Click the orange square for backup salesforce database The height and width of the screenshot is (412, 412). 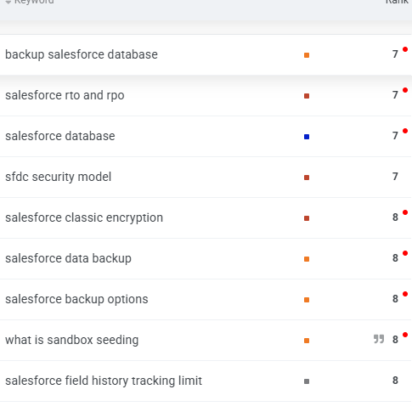[307, 55]
